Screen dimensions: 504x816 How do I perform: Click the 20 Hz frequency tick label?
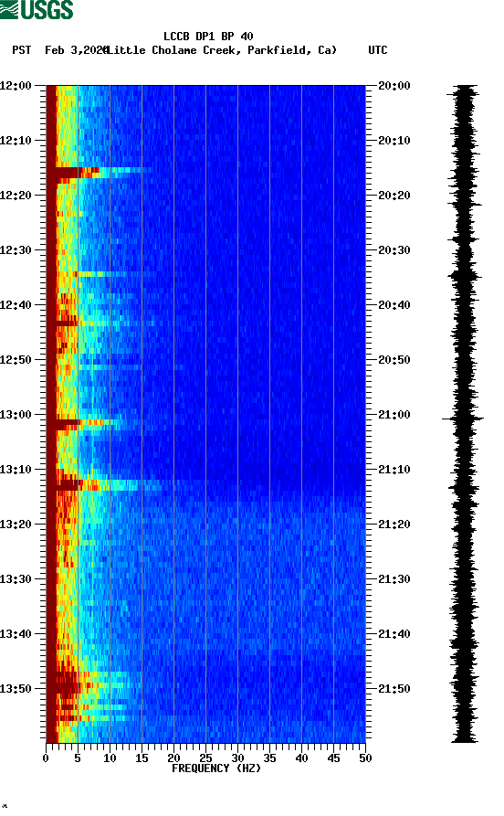173,758
